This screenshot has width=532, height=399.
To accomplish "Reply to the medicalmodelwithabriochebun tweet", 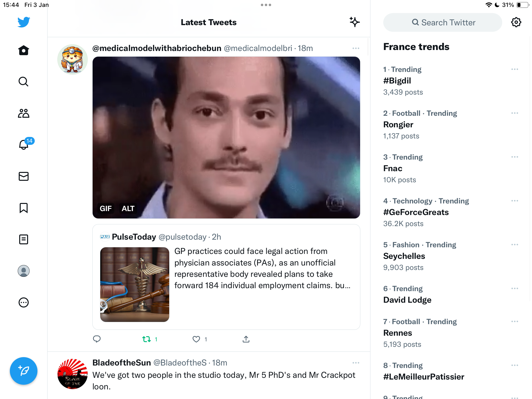I will tap(97, 339).
